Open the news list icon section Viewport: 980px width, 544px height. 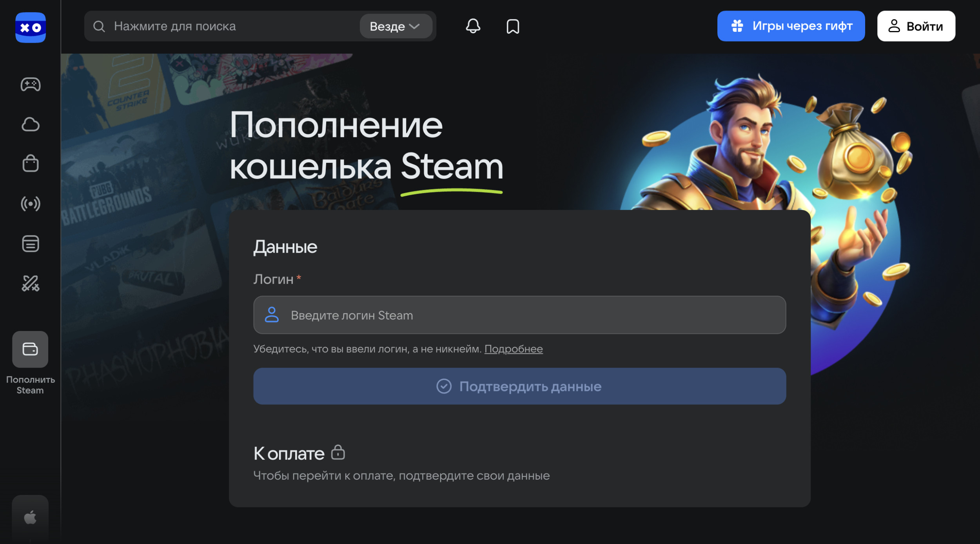click(x=30, y=244)
